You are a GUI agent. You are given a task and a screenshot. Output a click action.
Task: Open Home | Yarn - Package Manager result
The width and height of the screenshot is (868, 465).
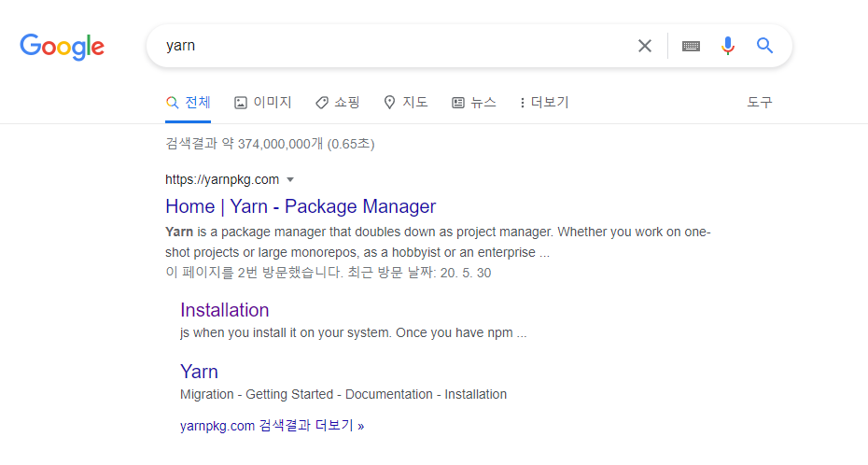tap(301, 206)
